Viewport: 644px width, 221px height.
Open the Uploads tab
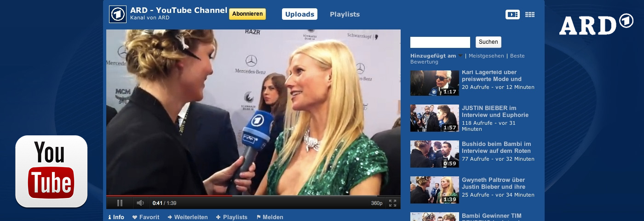[x=299, y=14]
